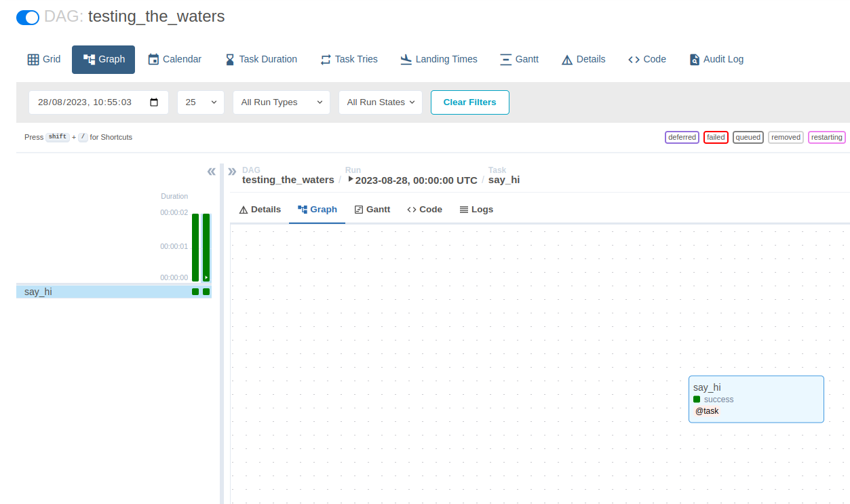
Task: Open the Task Tries view
Action: click(x=349, y=59)
